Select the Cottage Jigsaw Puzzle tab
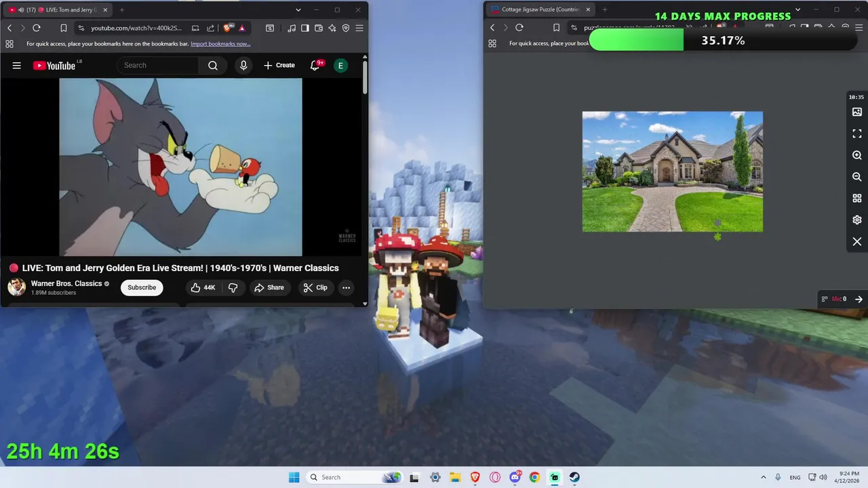The width and height of the screenshot is (868, 488). click(x=540, y=9)
